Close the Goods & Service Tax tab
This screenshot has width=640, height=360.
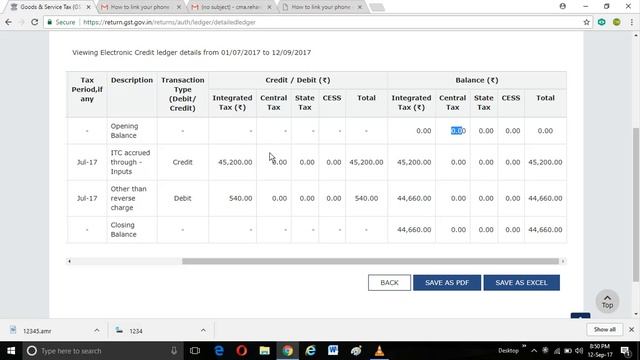pos(88,7)
